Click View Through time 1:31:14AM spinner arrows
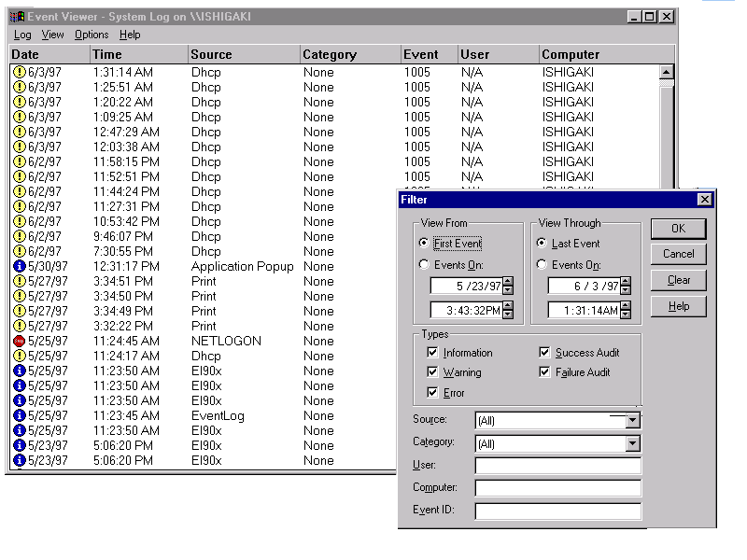This screenshot has height=560, width=747. click(626, 310)
